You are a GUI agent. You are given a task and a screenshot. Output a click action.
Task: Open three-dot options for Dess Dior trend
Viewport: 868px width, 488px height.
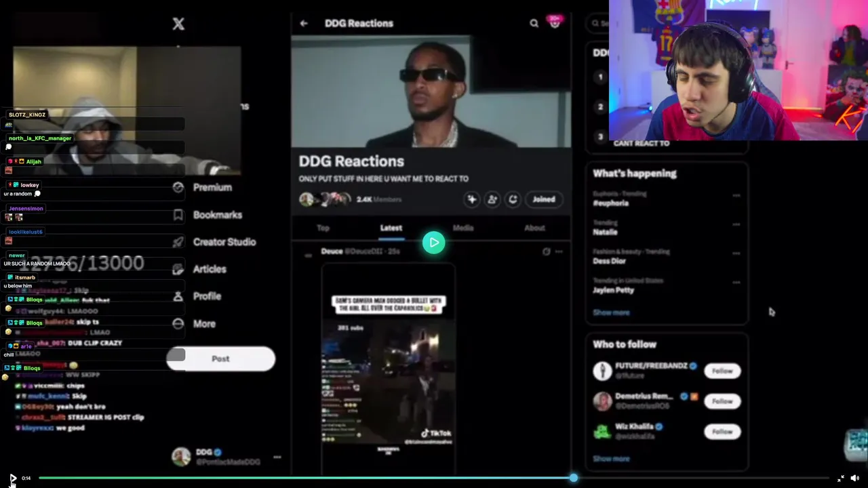tap(736, 253)
